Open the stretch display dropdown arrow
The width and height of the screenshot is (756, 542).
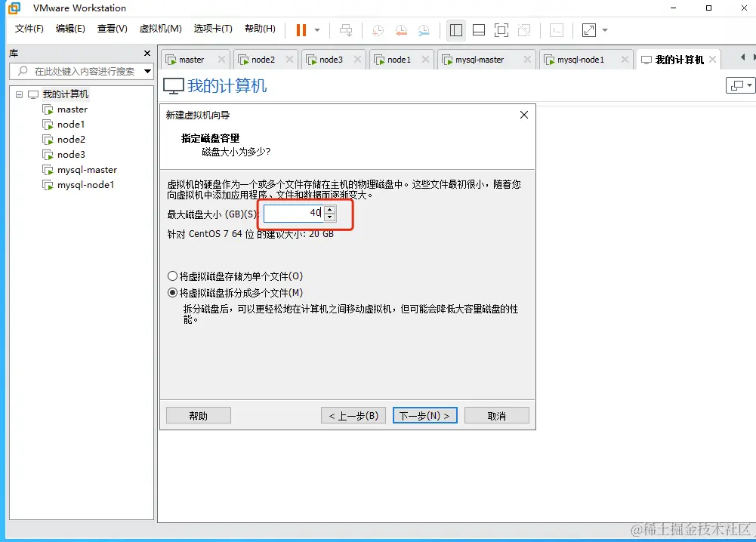605,30
